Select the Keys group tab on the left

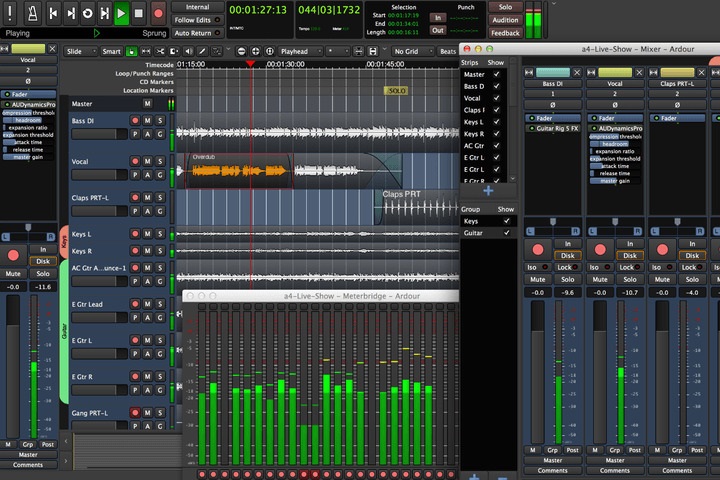pyautogui.click(x=64, y=240)
